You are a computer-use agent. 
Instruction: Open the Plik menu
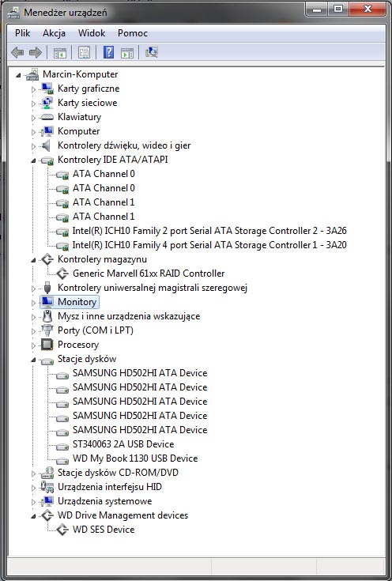tap(23, 33)
